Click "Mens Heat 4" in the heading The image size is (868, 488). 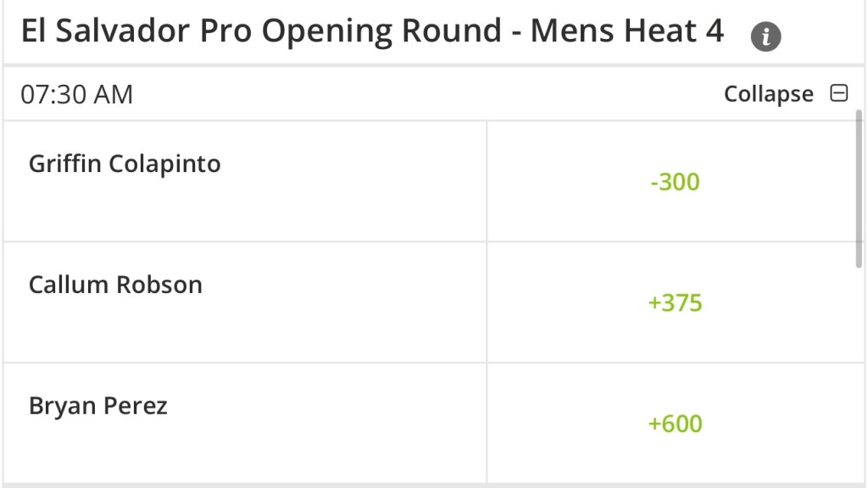coord(627,32)
